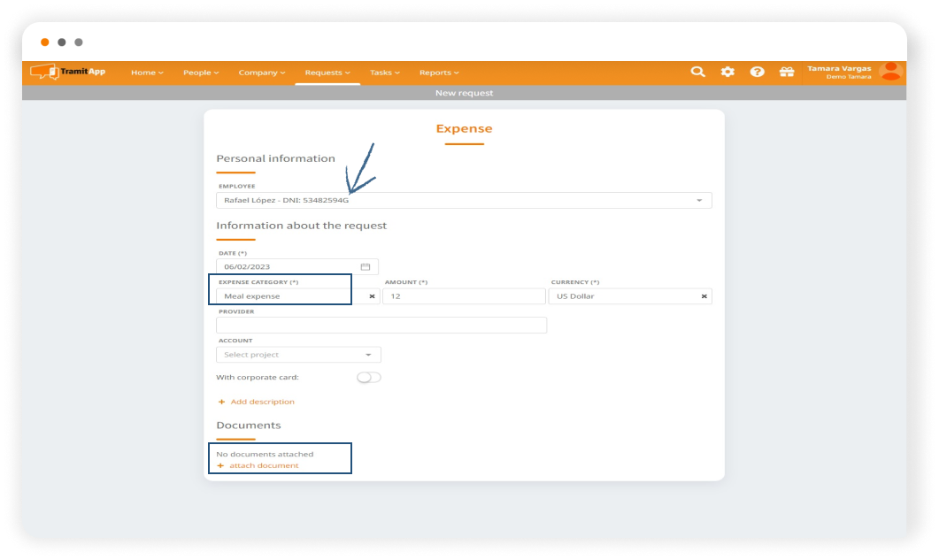Viewport: 939px width, 560px height.
Task: Click the TramitApp logo
Action: (x=68, y=72)
